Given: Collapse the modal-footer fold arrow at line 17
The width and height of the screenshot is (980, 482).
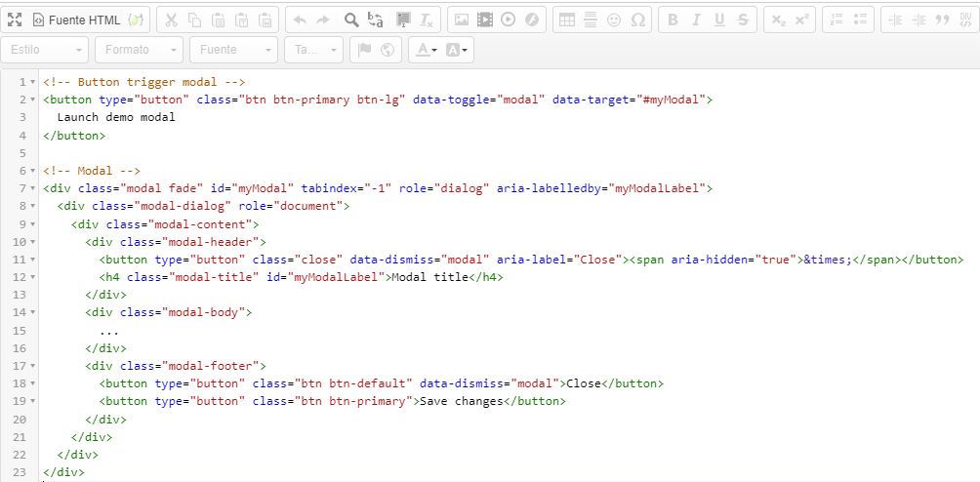Looking at the screenshot, I should (32, 366).
